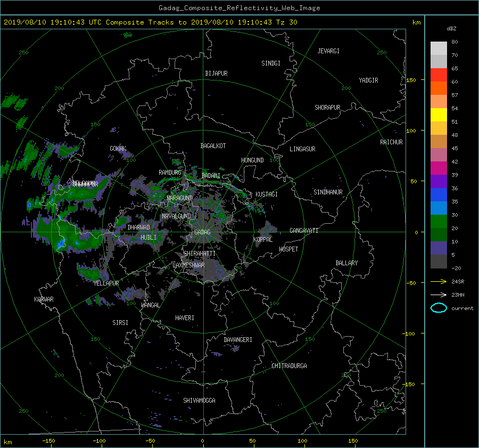Click the SHORAPUR city label

[327, 108]
